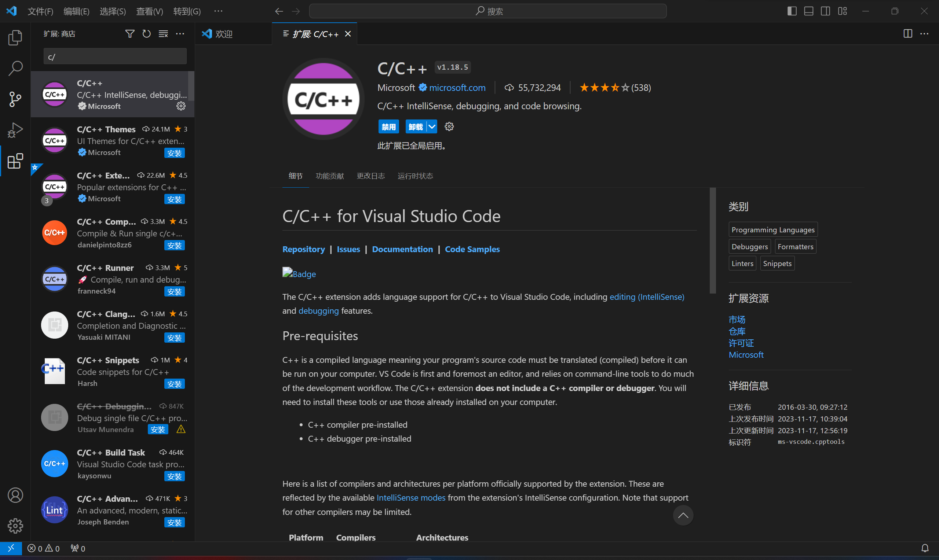
Task: Install the C/C++ Runner extension
Action: click(175, 291)
